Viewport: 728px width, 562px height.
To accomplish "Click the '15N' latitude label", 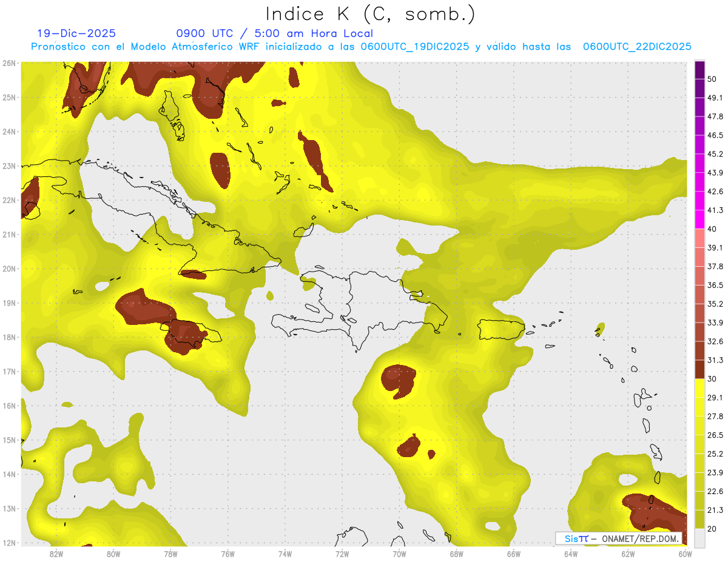I will pos(8,440).
